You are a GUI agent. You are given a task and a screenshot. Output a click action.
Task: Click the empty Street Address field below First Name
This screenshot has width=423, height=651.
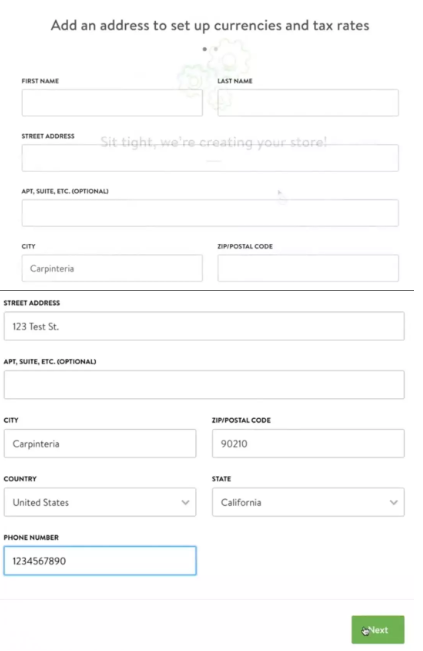coord(210,158)
